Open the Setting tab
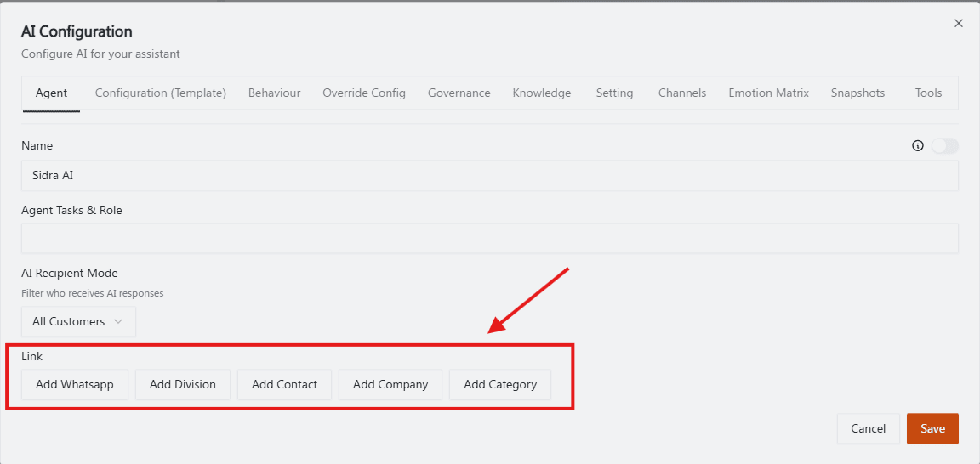 coord(614,93)
